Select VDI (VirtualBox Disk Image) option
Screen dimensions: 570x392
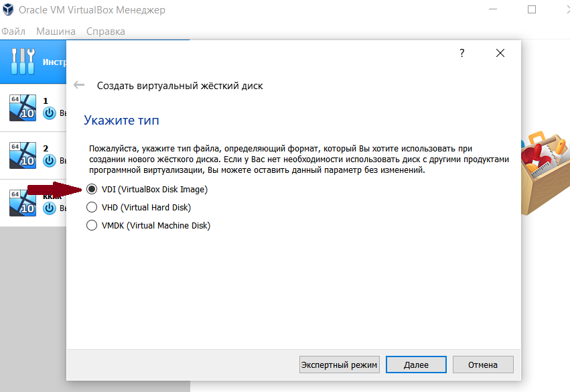[92, 190]
